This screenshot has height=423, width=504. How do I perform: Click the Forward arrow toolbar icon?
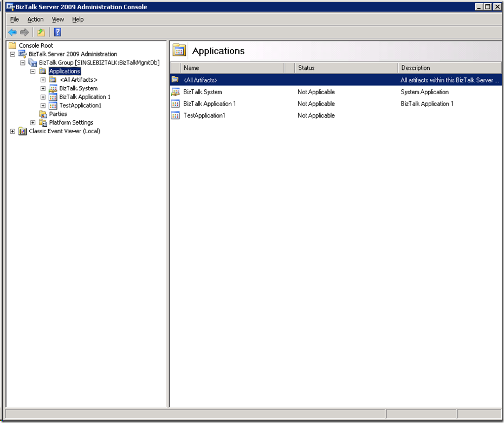coord(24,32)
